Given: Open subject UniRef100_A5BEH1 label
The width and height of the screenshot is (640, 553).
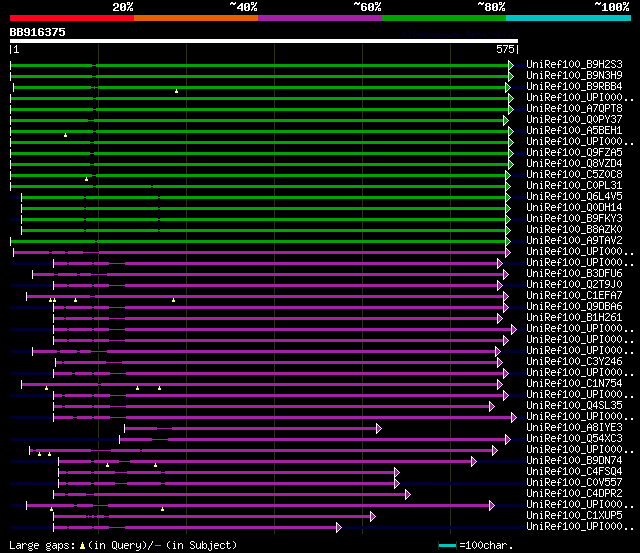Looking at the screenshot, I should 574,130.
